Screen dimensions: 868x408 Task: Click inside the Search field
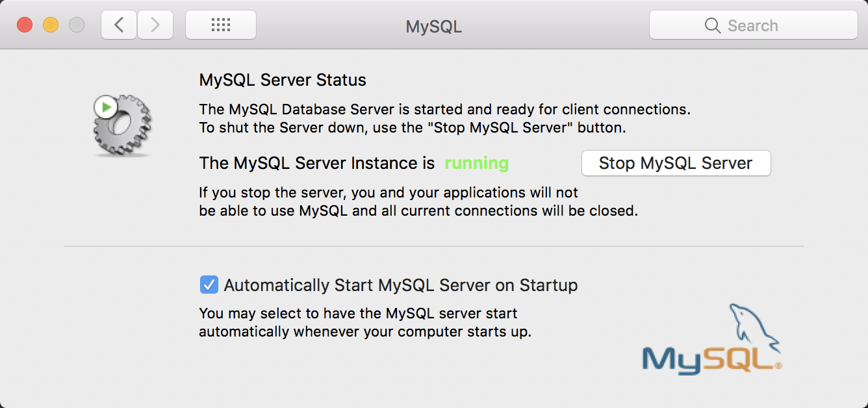click(760, 25)
